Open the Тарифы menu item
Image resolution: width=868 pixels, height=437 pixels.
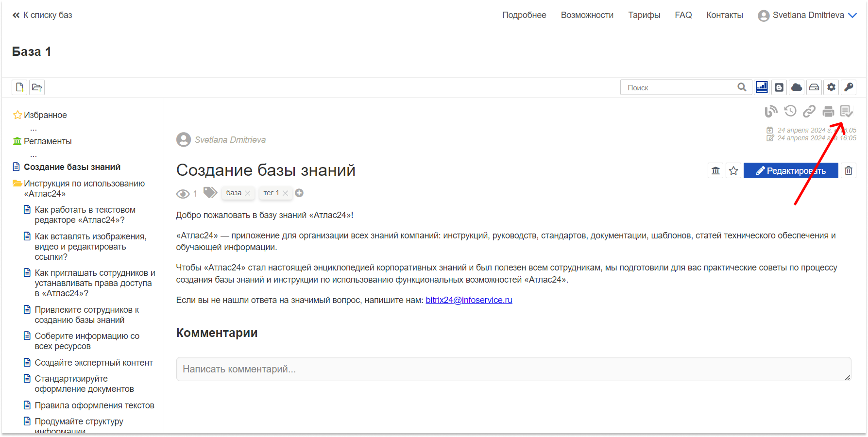click(644, 15)
